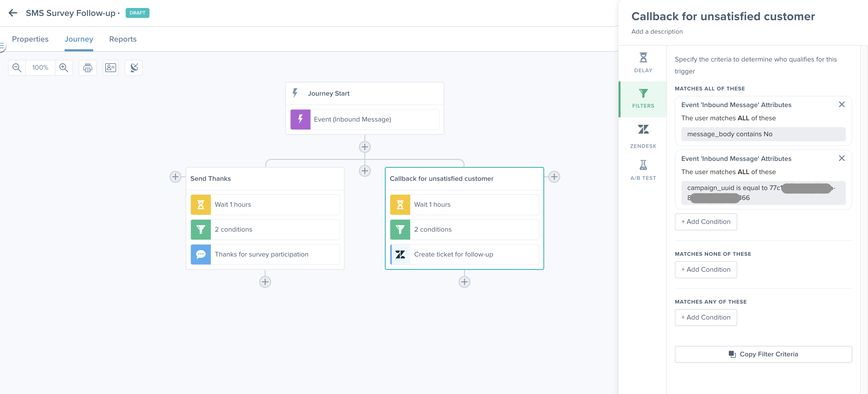The image size is (868, 394).
Task: Edit the campaign_uuid is equal condition
Action: 763,193
